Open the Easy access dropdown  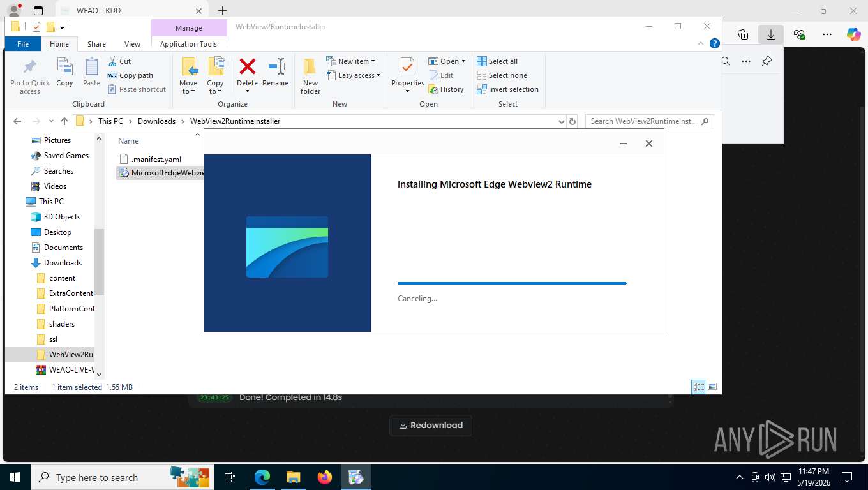[x=353, y=75]
